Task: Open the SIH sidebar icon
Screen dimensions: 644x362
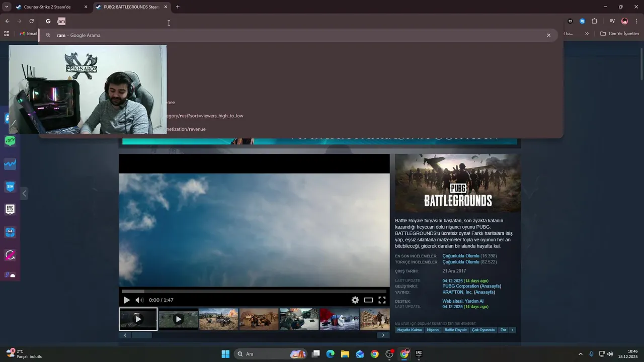Action: click(x=10, y=187)
